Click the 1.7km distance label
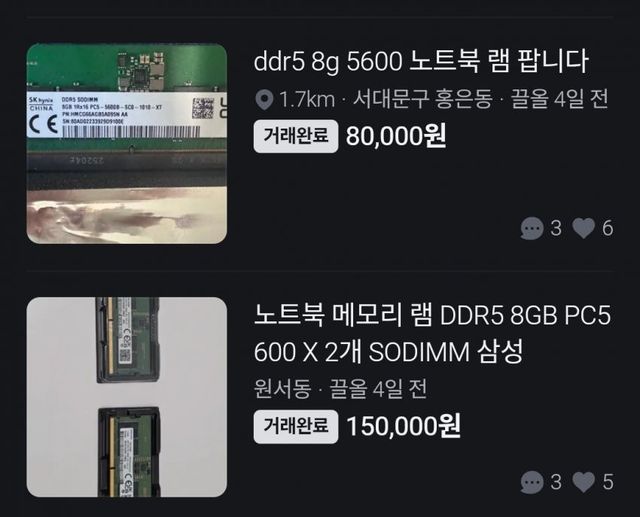This screenshot has width=640, height=517. [x=307, y=100]
